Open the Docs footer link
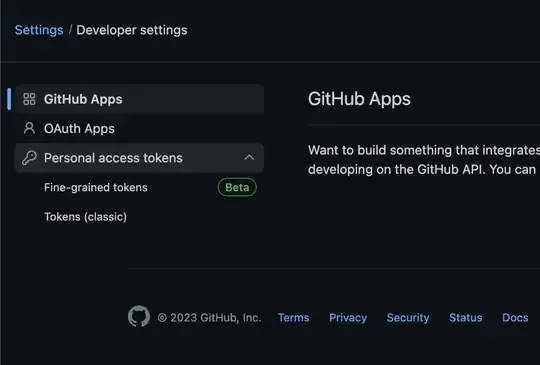Image resolution: width=540 pixels, height=365 pixels. pos(515,317)
